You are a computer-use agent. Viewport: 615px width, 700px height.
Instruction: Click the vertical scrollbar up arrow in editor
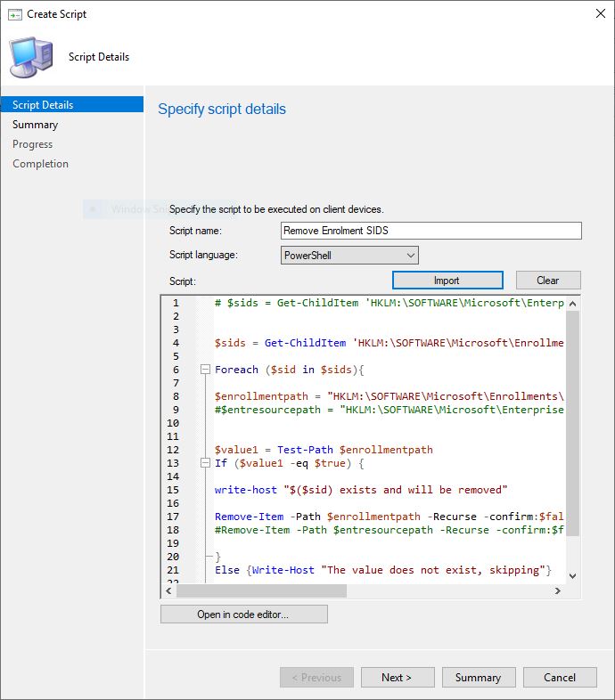click(x=573, y=303)
